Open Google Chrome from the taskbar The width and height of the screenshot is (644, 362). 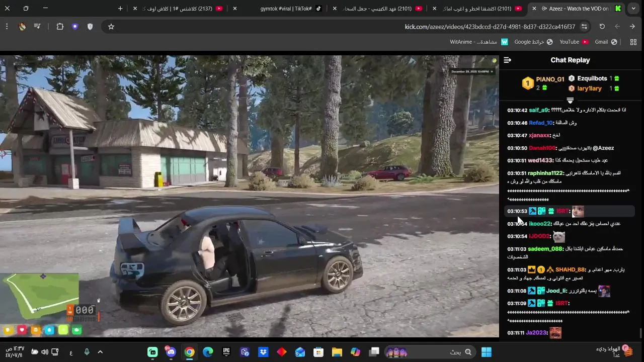coord(190,352)
